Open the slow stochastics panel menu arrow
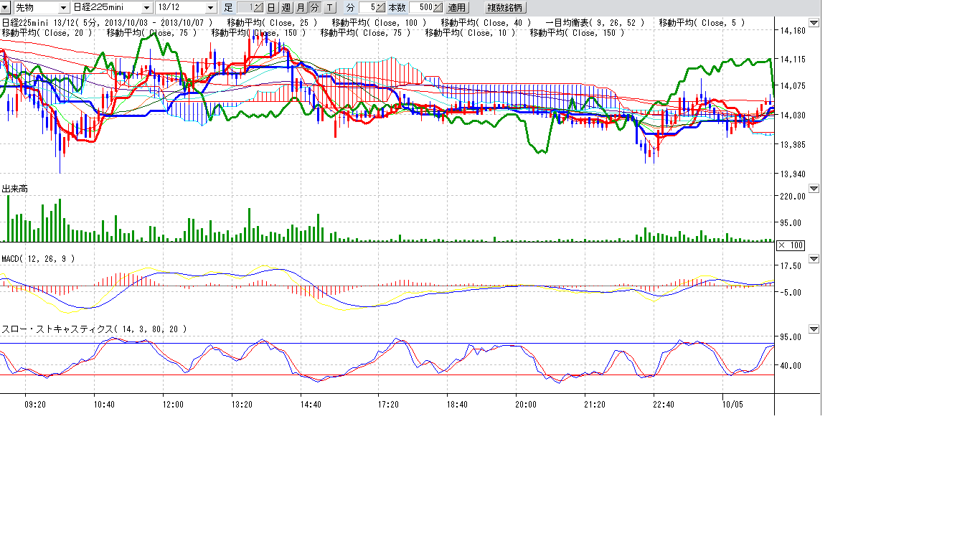This screenshot has width=980, height=551. click(x=814, y=329)
